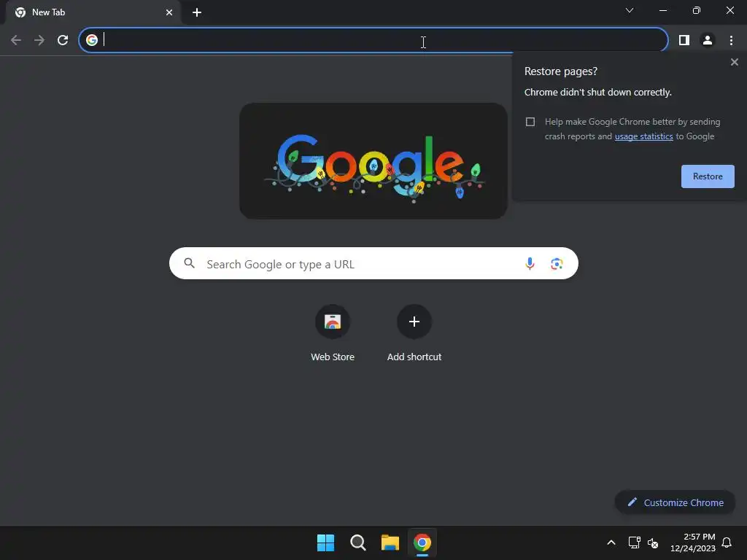The height and width of the screenshot is (560, 747).
Task: Open a new tab with plus button
Action: [x=197, y=12]
